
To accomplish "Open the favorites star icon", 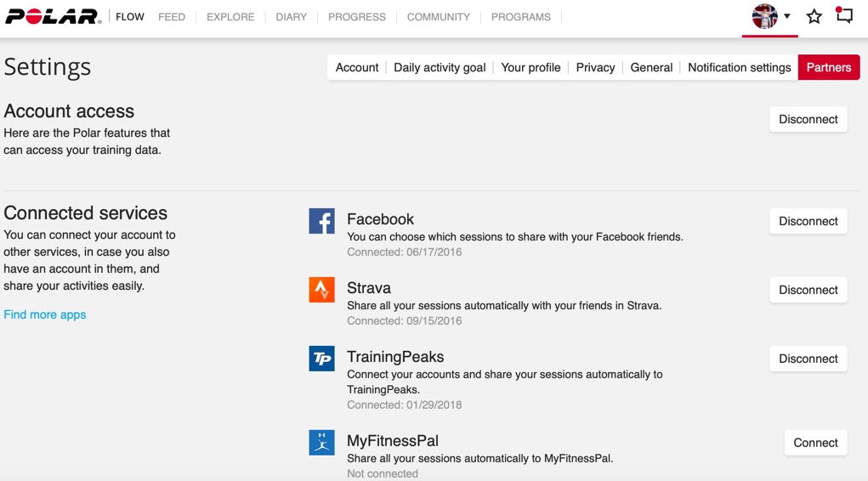I will 814,16.
